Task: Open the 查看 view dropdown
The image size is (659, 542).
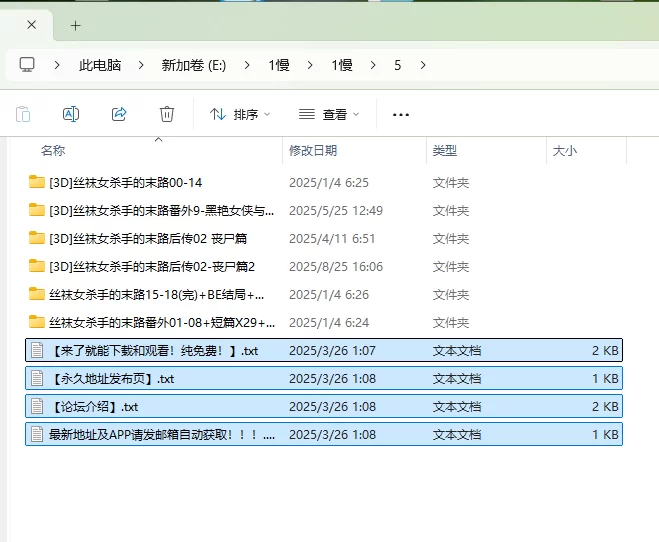Action: click(x=329, y=114)
